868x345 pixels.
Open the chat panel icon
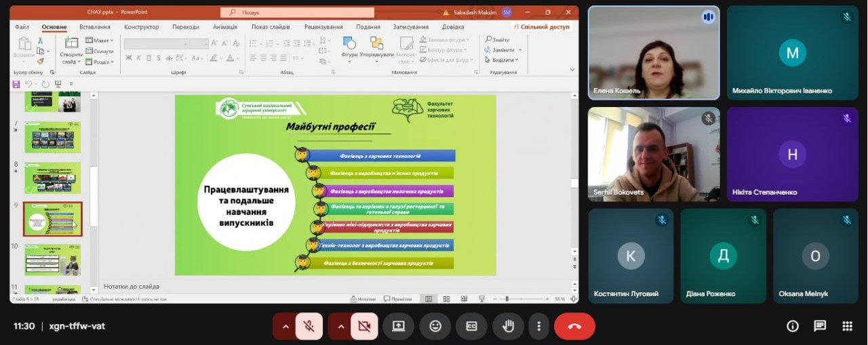point(820,326)
